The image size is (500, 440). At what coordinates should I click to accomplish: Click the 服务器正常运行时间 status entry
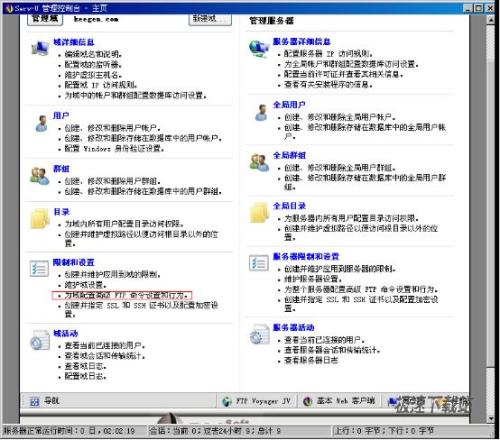(x=69, y=431)
